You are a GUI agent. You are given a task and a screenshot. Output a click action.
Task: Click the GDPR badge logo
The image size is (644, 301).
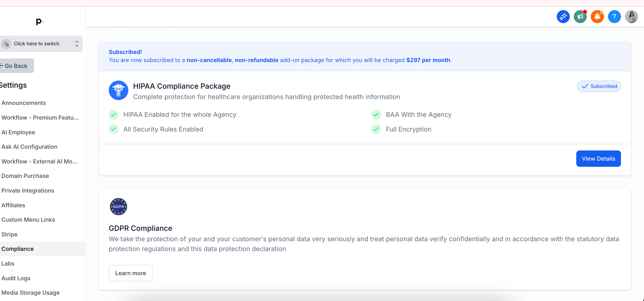(118, 206)
